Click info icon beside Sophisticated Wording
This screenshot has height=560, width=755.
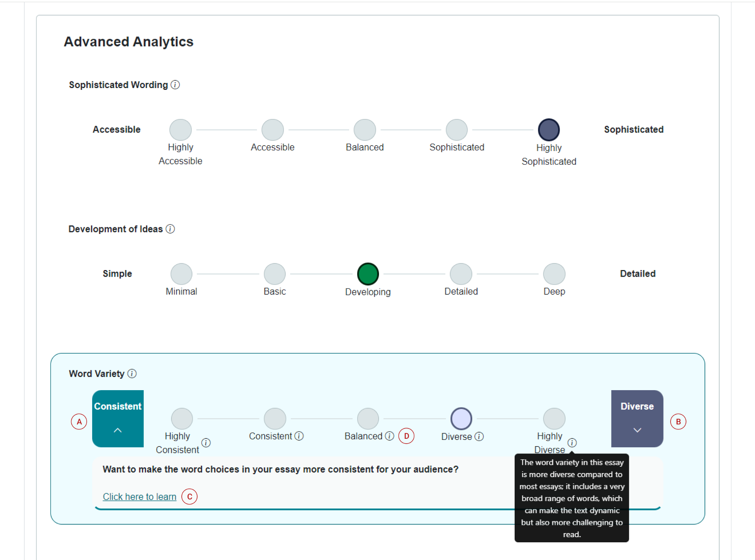[175, 85]
